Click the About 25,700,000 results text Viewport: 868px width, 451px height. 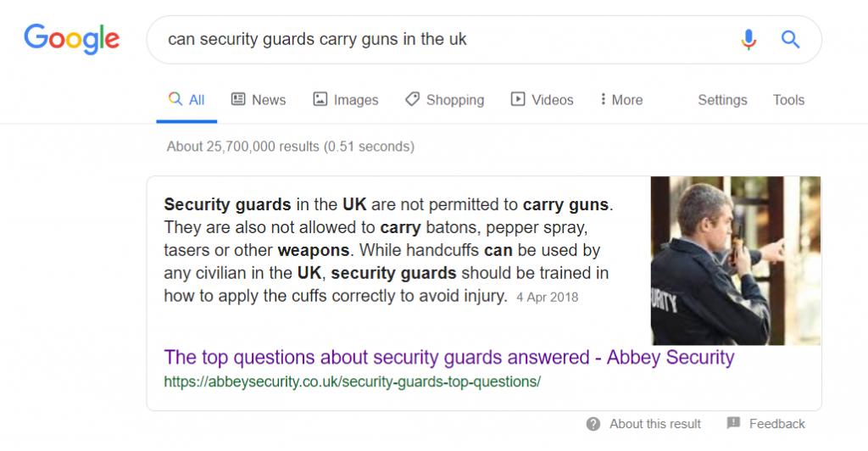pos(290,147)
